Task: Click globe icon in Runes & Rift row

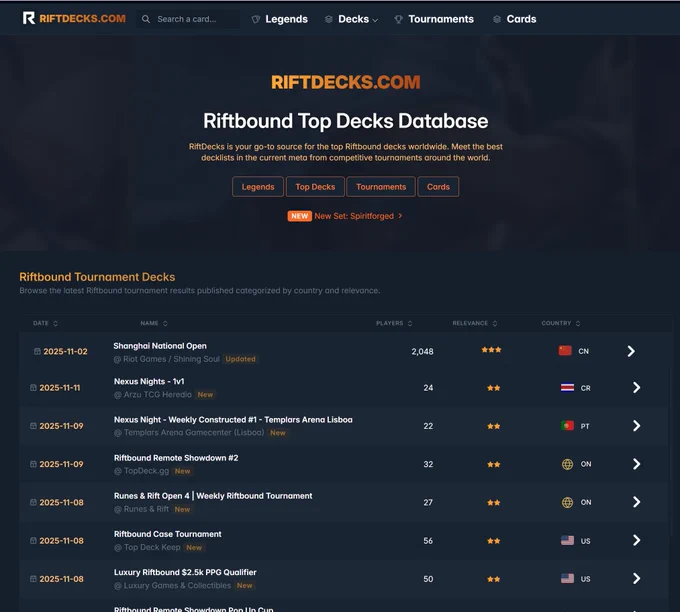Action: point(567,502)
